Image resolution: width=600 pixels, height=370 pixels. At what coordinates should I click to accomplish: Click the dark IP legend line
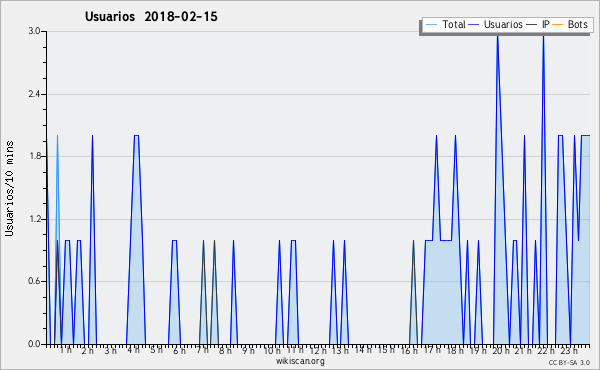point(532,25)
